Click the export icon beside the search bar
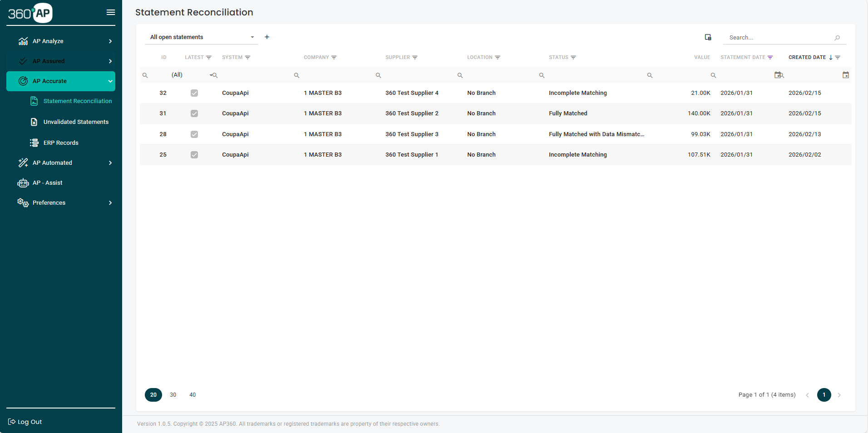Image resolution: width=868 pixels, height=433 pixels. click(x=707, y=37)
